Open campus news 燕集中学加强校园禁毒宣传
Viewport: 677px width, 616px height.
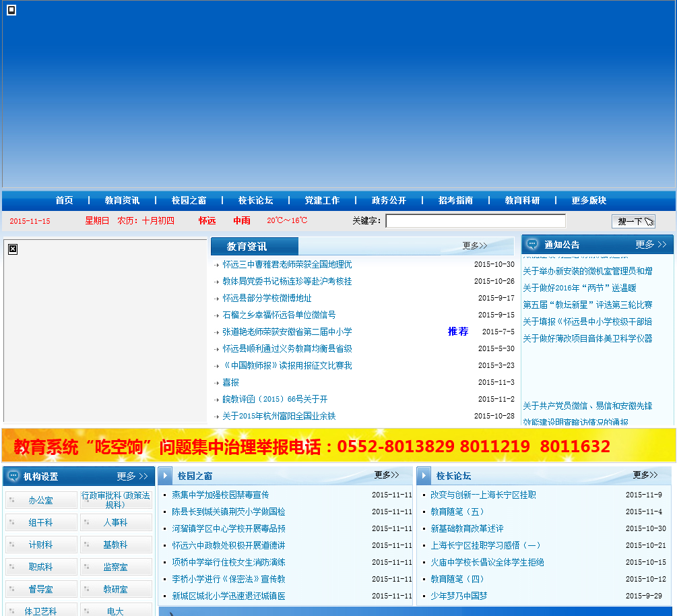point(220,495)
